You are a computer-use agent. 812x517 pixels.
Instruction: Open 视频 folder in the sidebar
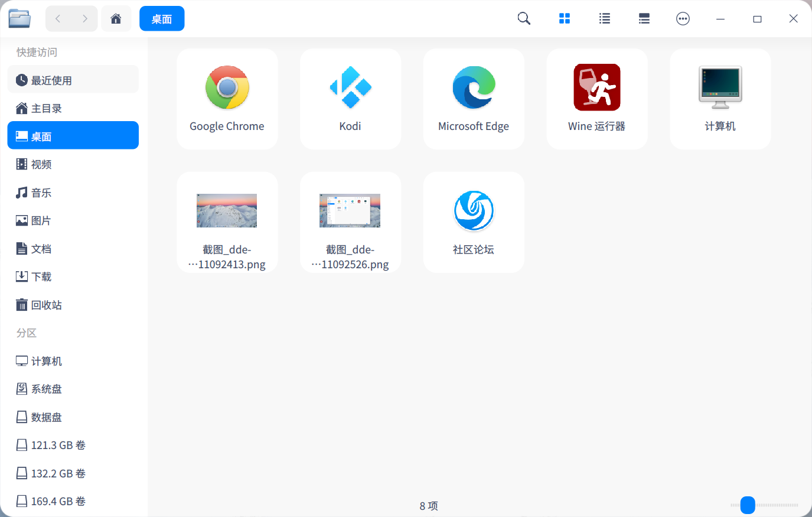73,164
